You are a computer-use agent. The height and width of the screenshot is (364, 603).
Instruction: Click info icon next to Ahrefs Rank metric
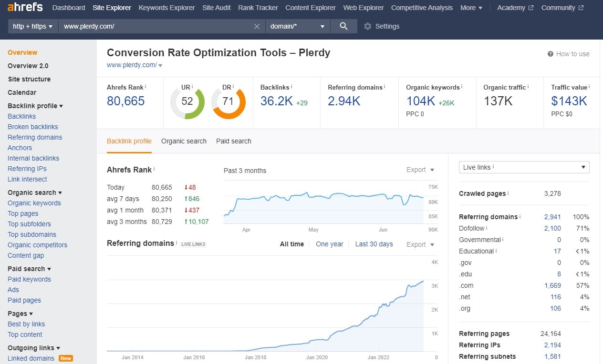146,87
